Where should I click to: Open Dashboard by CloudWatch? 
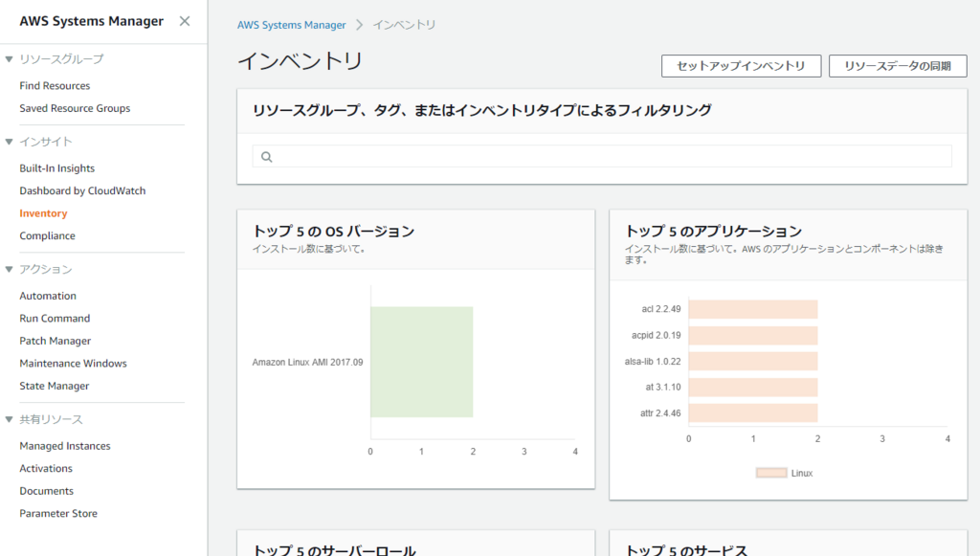[x=82, y=190]
